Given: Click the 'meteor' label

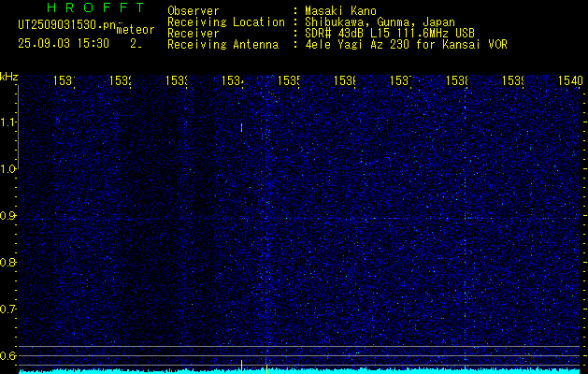Looking at the screenshot, I should [x=136, y=30].
